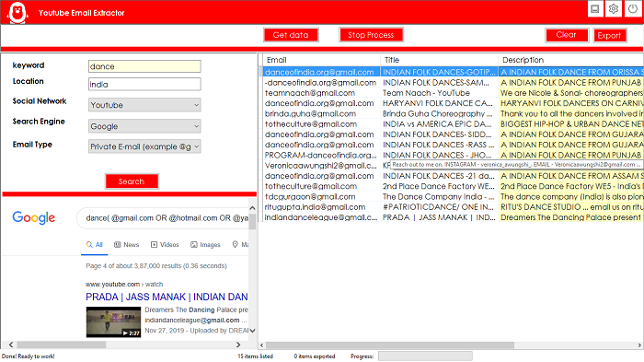Switch to the Images tab
Screen dimensions: 644x362
coord(205,245)
